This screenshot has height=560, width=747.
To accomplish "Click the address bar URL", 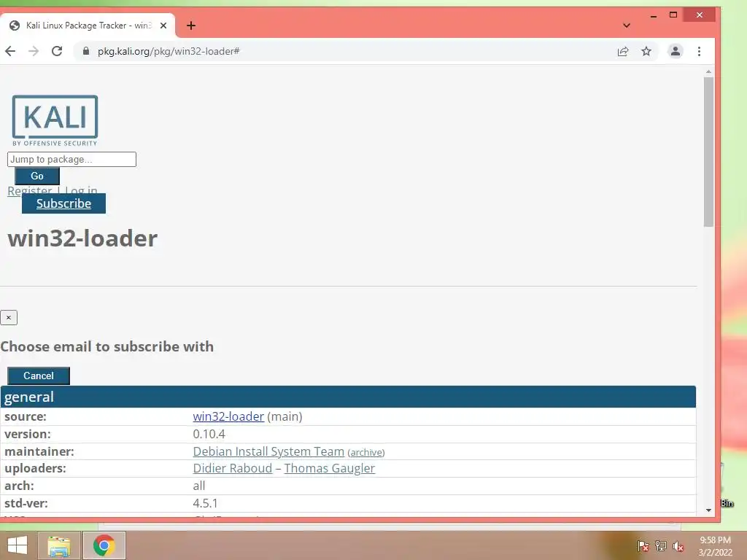I will (169, 51).
